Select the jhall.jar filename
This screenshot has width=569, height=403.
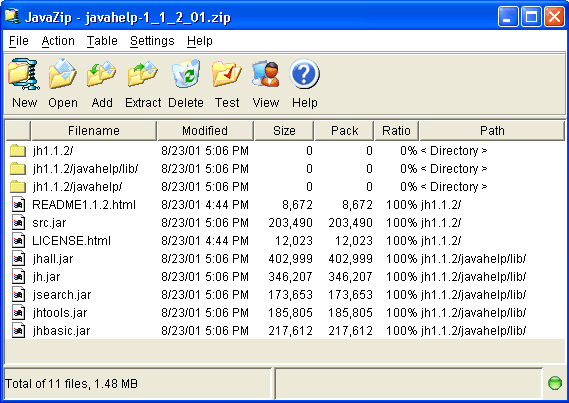point(53,259)
